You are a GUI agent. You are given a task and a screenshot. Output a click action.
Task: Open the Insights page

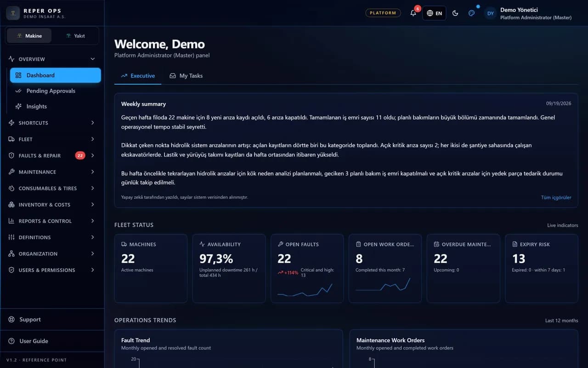click(x=56, y=106)
